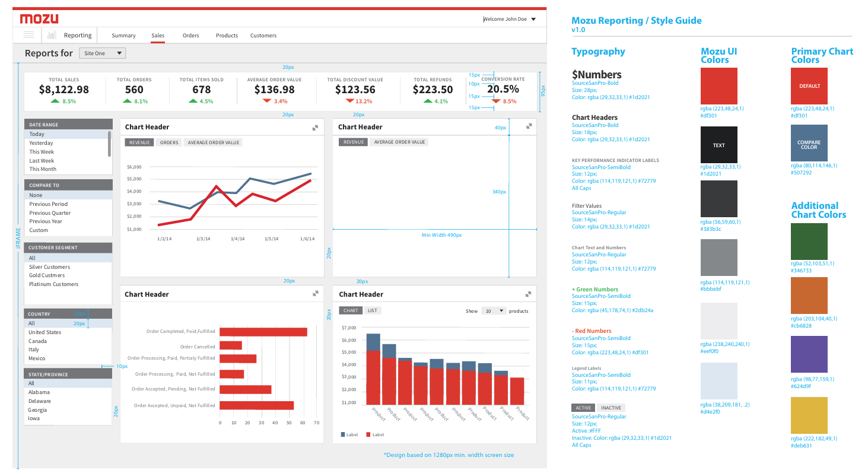Expand the empty top-right chart panel

(x=529, y=126)
